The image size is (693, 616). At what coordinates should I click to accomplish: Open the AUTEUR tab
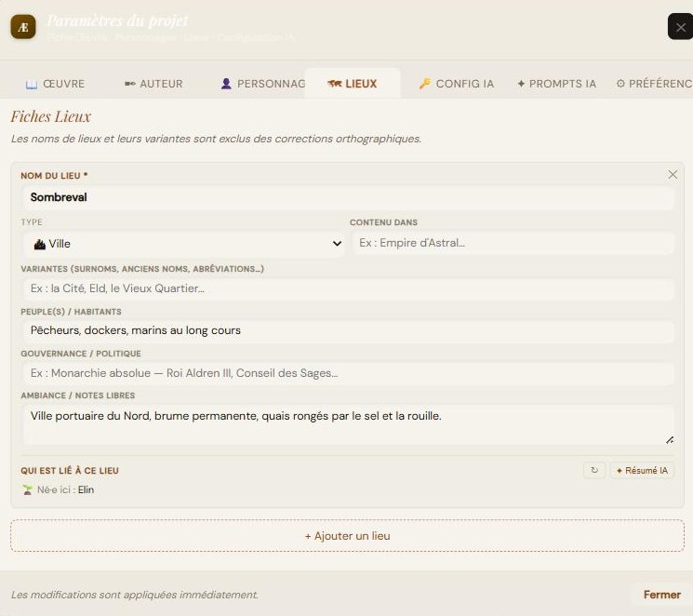(153, 84)
